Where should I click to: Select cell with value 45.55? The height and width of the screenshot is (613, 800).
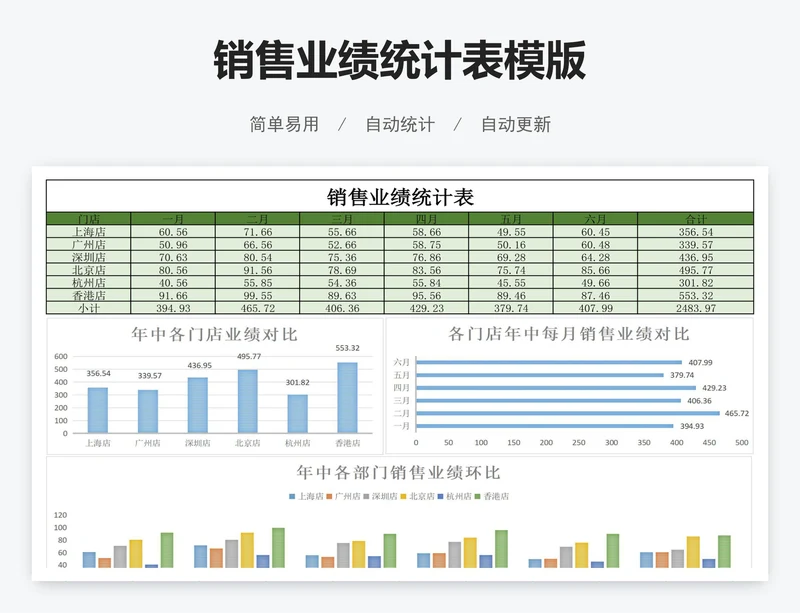511,283
